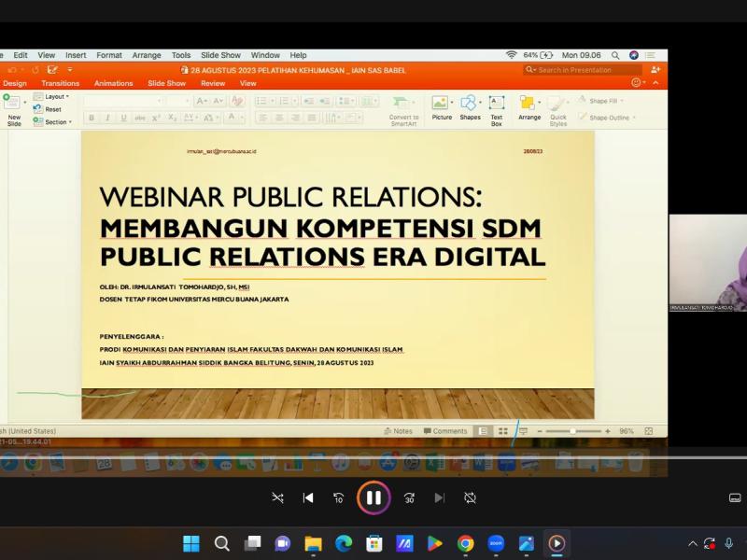
Task: Skip forward 30 seconds
Action: pos(409,497)
